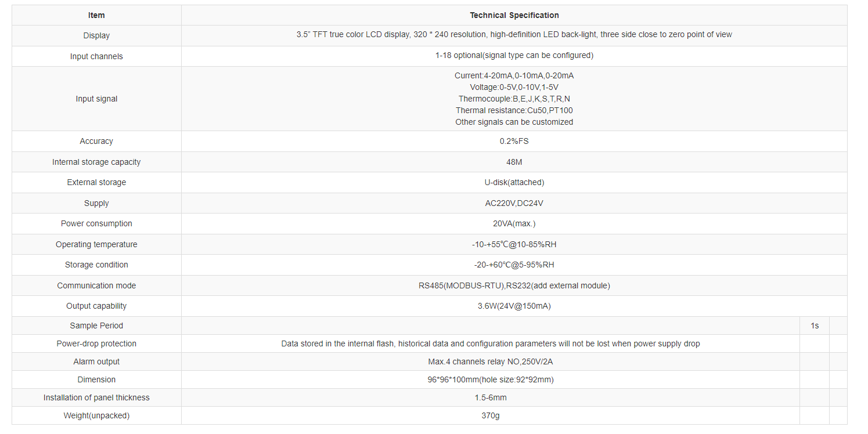This screenshot has height=434, width=868.
Task: Click the "AC220V,DC24V" supply value
Action: [x=514, y=203]
